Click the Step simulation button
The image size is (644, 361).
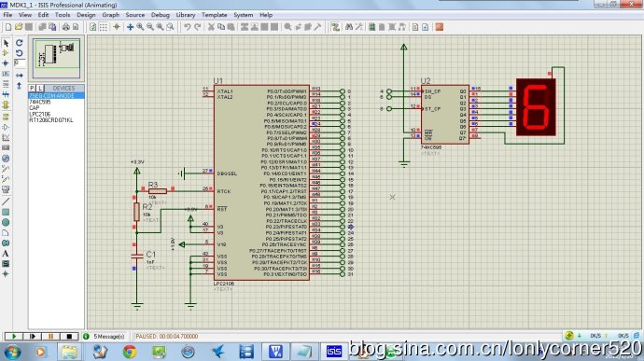(x=32, y=337)
